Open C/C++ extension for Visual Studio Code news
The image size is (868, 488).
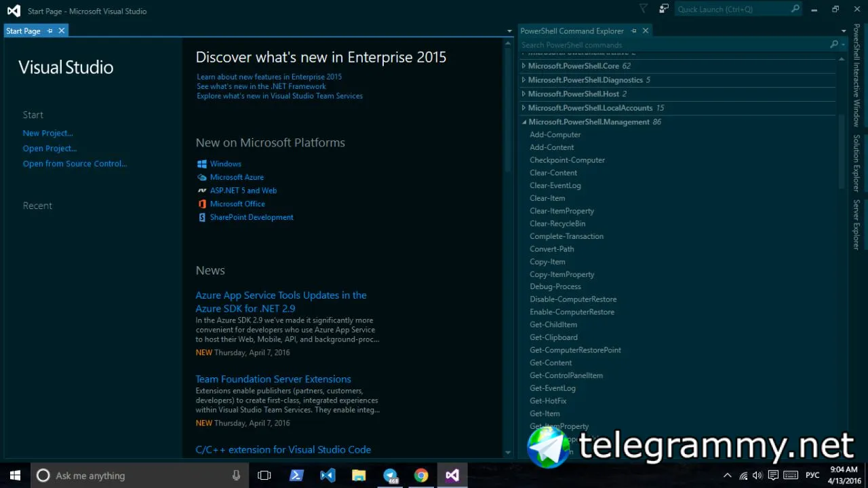tap(283, 449)
